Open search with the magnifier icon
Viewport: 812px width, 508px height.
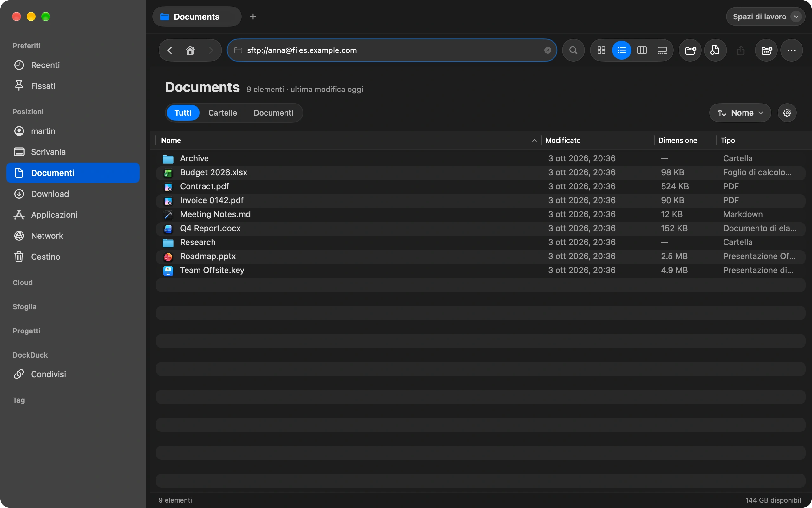tap(573, 50)
